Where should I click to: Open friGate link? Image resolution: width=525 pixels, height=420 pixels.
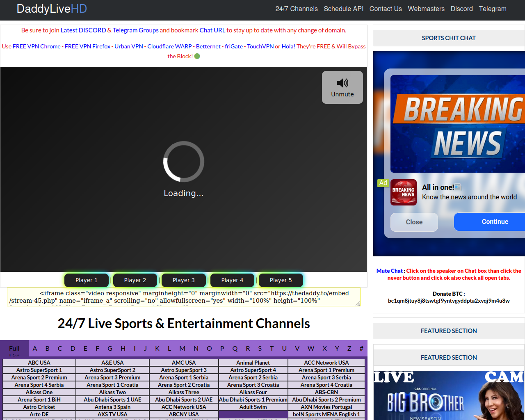tap(234, 46)
